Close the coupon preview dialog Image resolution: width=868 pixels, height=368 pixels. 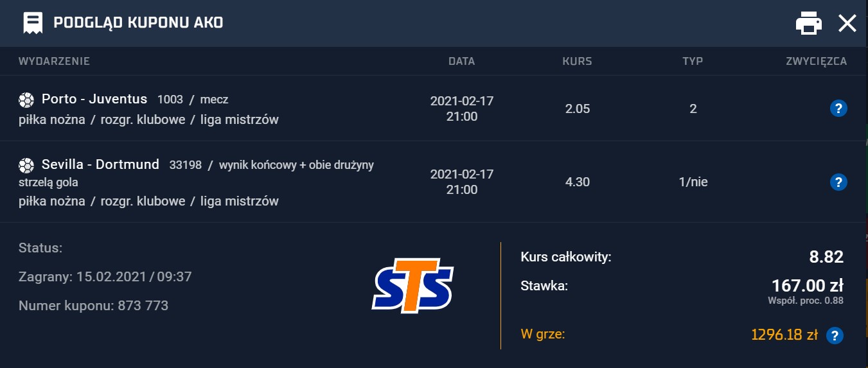[847, 23]
